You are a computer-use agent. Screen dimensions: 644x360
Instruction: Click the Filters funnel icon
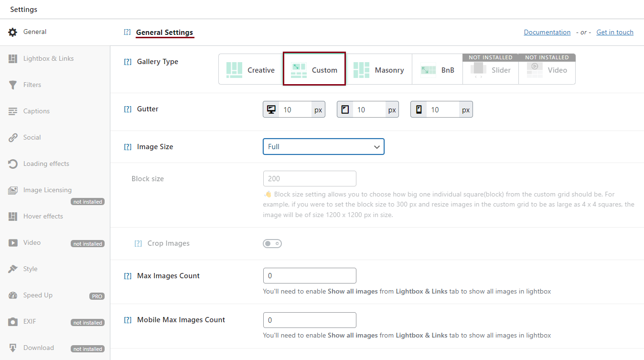[x=13, y=85]
